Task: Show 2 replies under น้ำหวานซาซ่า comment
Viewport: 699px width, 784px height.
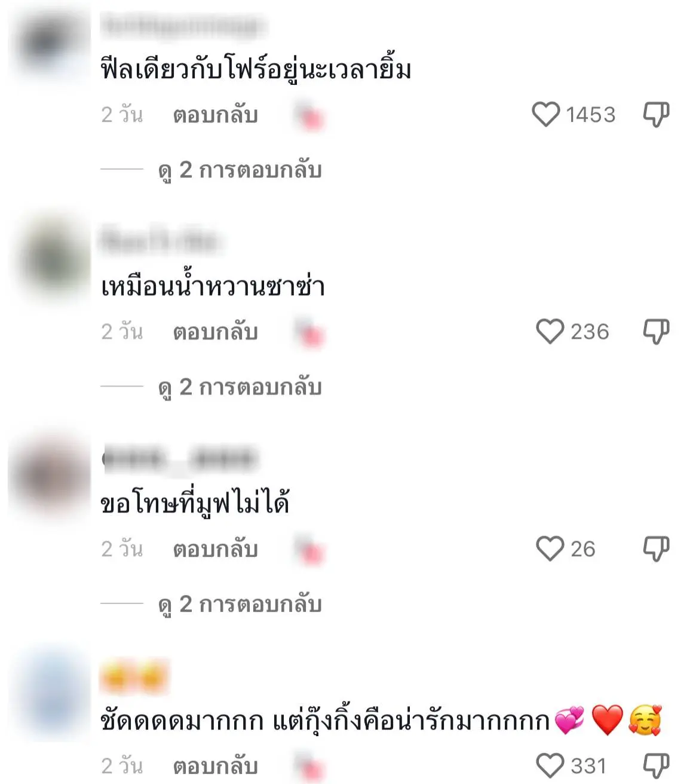Action: [x=240, y=387]
